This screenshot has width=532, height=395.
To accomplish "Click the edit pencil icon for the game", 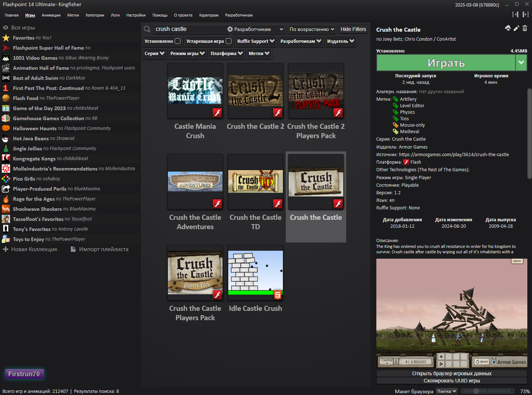I will [x=516, y=28].
